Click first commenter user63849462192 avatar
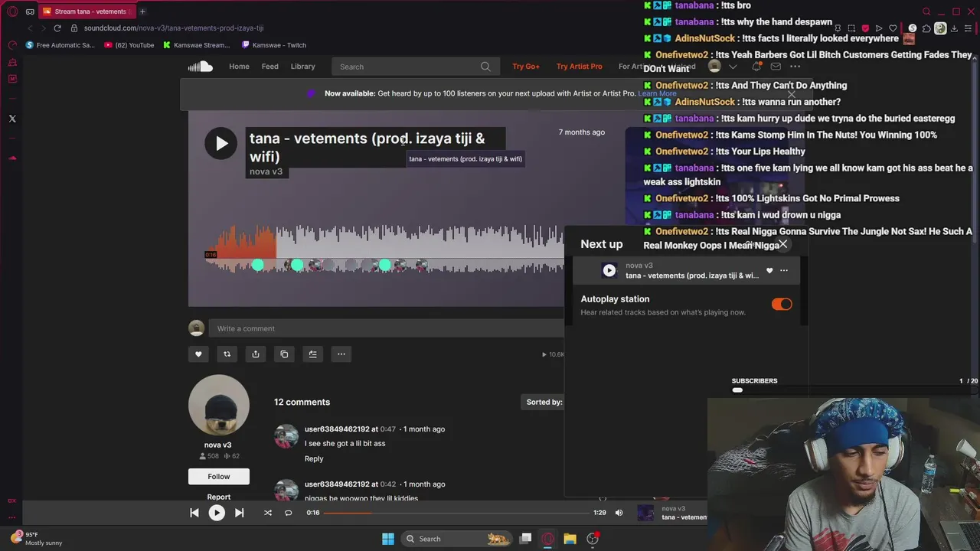The image size is (980, 551). pyautogui.click(x=286, y=436)
